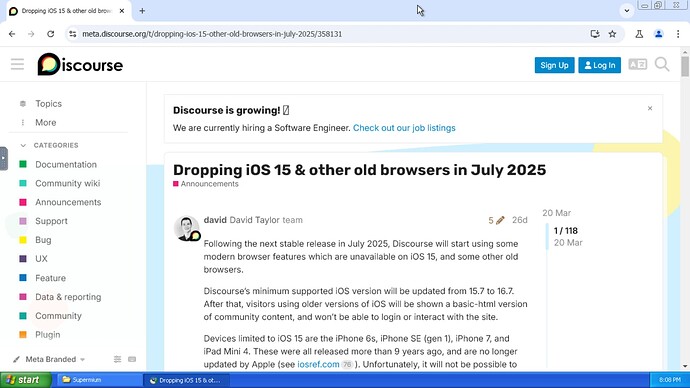Click the 26d post date

(519, 220)
